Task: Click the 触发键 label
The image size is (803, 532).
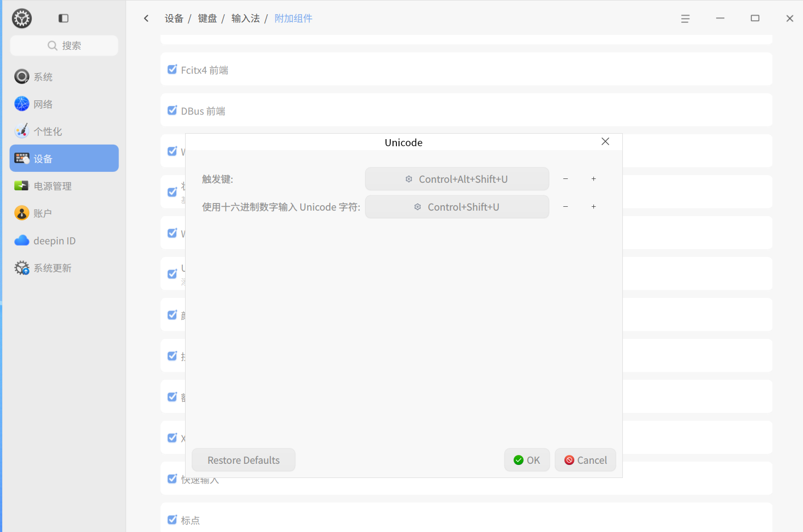Action: [217, 179]
